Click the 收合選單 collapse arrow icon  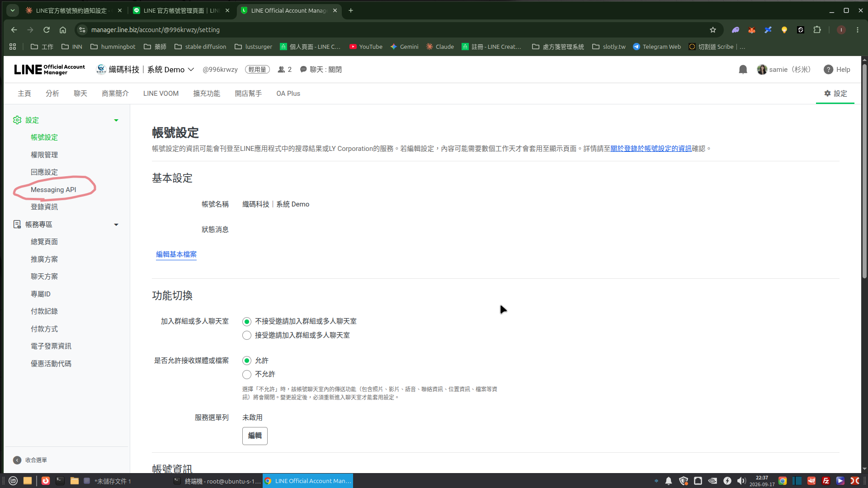[17, 460]
